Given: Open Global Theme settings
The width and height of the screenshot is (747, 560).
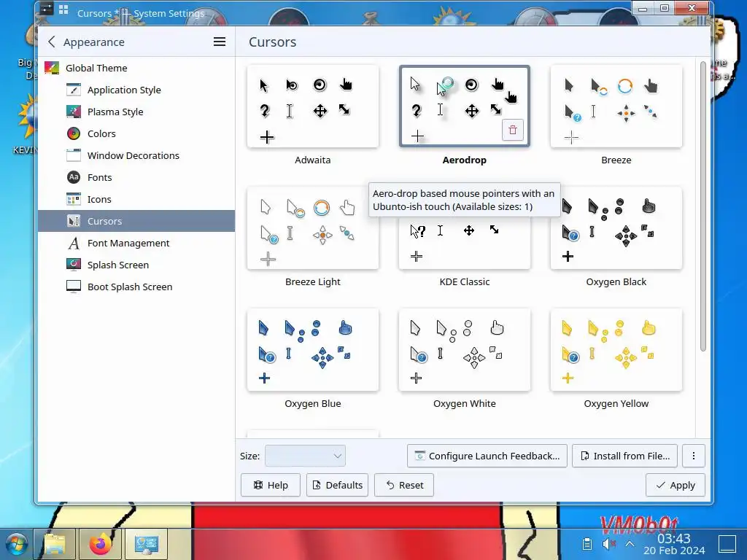Looking at the screenshot, I should (x=136, y=68).
